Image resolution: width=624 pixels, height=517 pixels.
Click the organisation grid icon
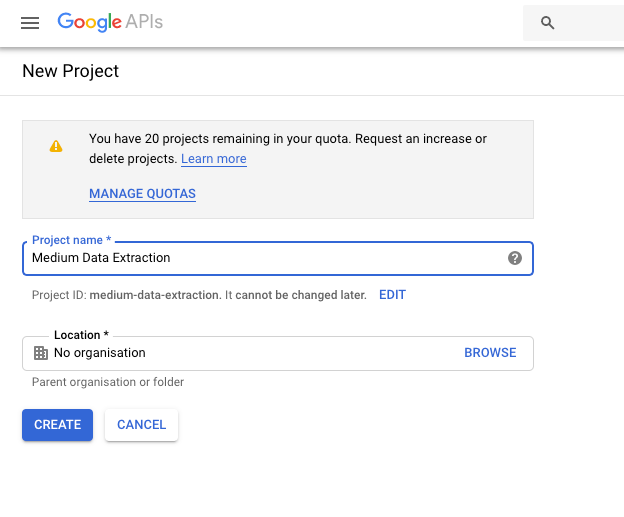(x=41, y=353)
